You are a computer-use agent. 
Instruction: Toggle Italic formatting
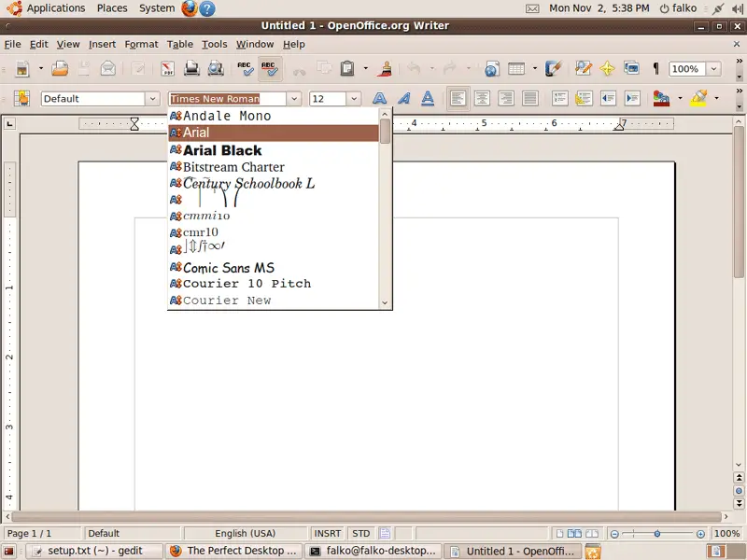[x=404, y=99]
